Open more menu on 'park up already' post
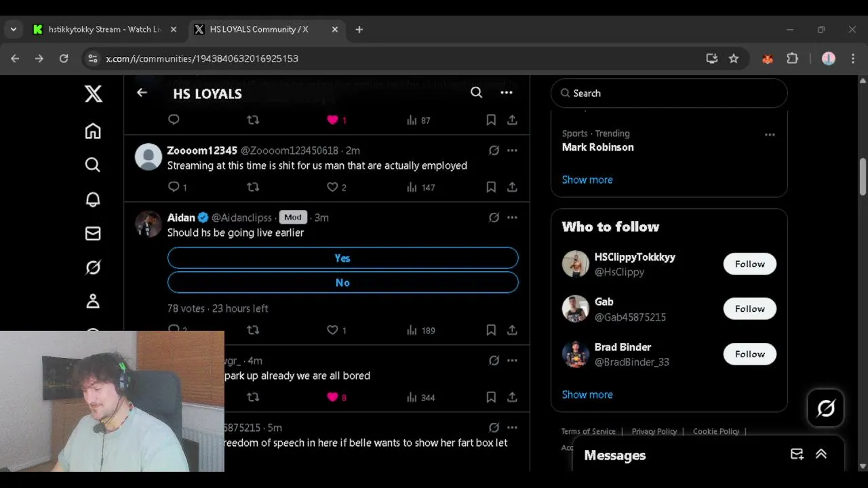 click(512, 361)
